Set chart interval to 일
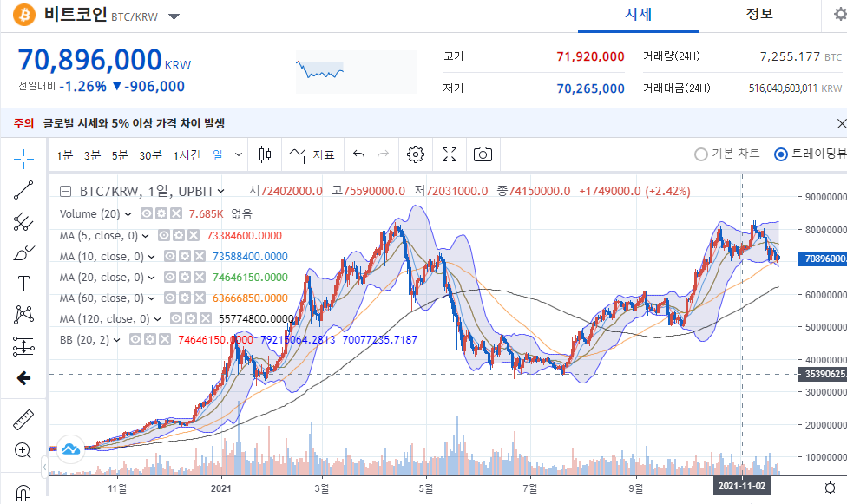Viewport: 847px width, 504px height. pyautogui.click(x=218, y=155)
